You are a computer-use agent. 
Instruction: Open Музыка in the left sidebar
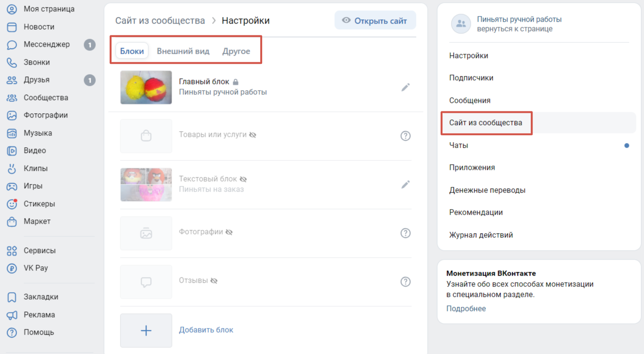pyautogui.click(x=38, y=133)
